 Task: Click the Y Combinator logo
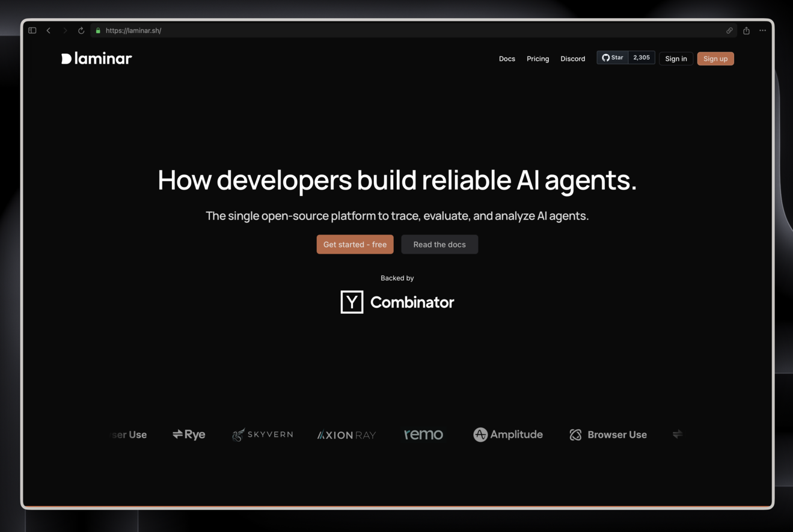397,302
